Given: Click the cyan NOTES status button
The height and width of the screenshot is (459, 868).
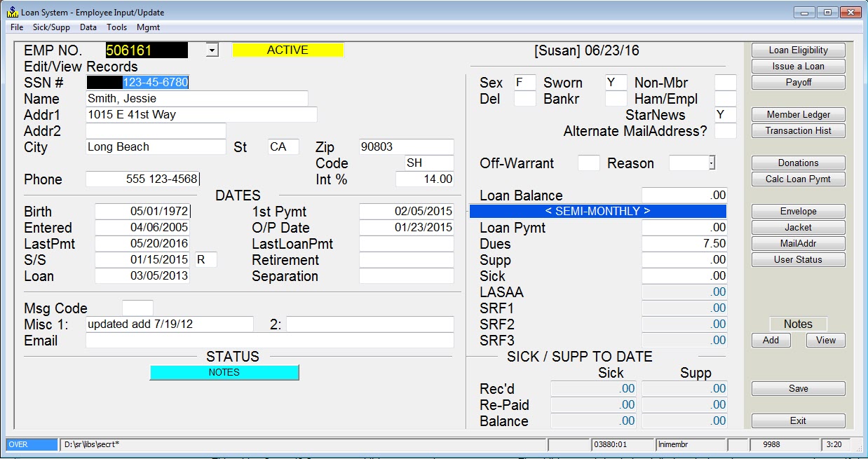Looking at the screenshot, I should (x=224, y=373).
